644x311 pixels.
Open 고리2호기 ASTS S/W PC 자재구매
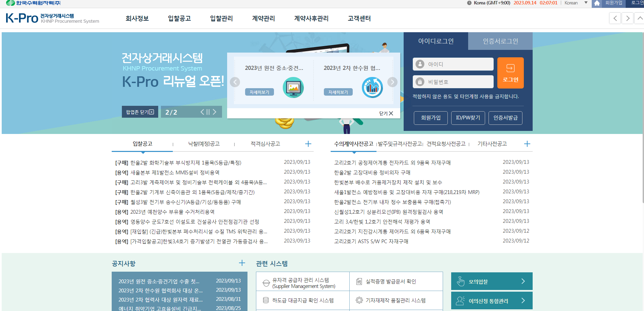point(371,241)
